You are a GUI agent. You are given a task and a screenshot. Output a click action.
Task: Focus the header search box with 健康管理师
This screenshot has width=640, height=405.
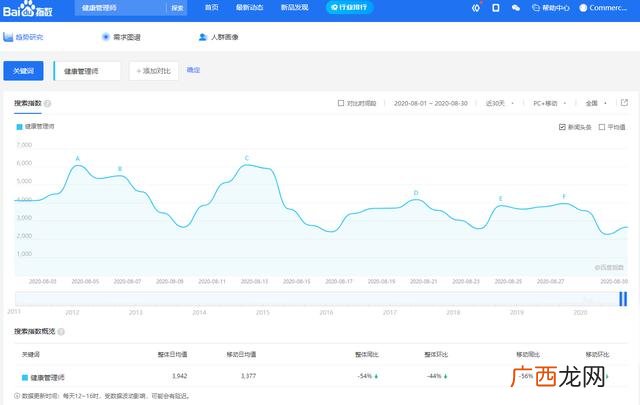(120, 8)
